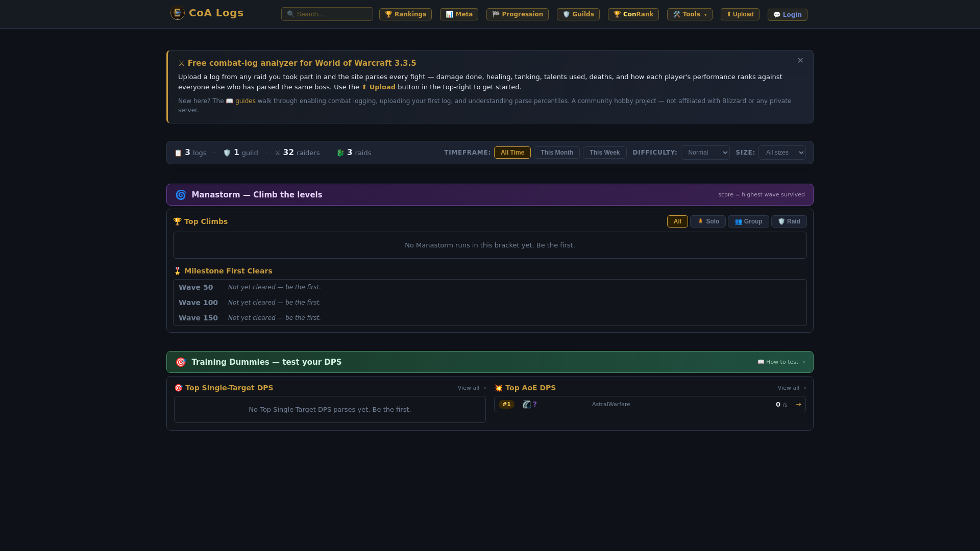Click the crossed swords icon in banner title
980x551 pixels.
pyautogui.click(x=181, y=63)
